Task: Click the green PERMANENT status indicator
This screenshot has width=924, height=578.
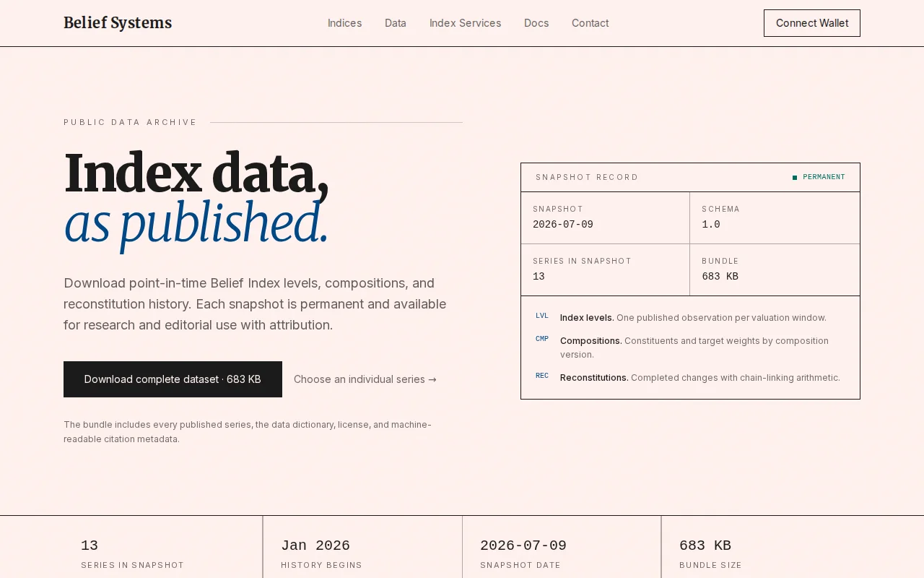Action: (x=819, y=177)
